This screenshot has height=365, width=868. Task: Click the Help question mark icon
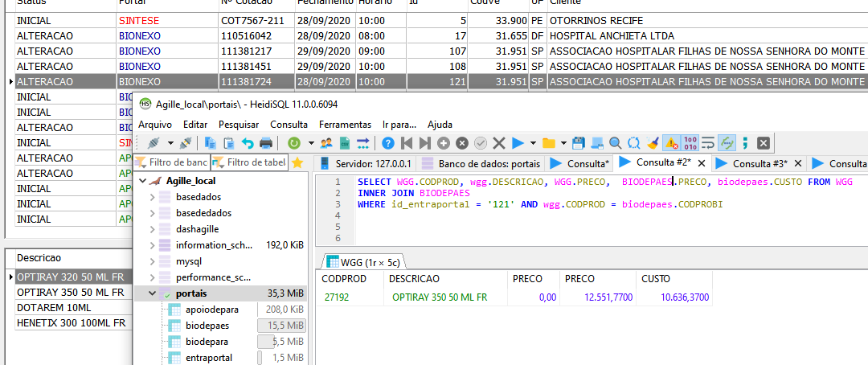[x=388, y=143]
